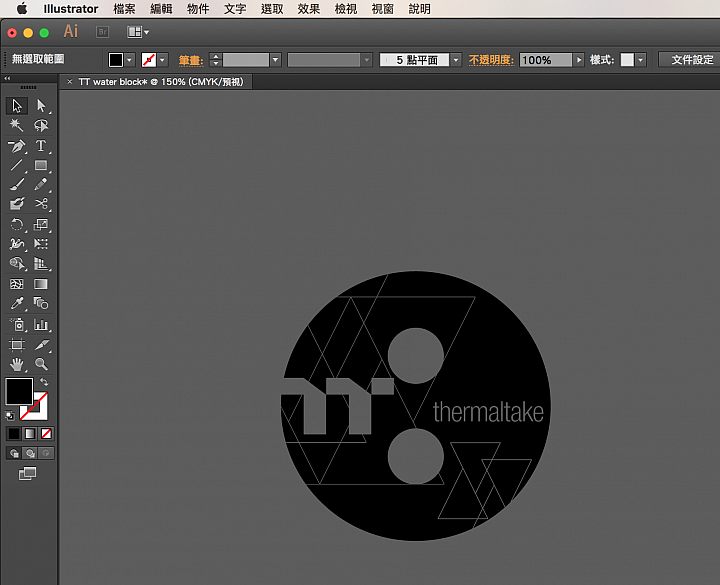Open the 編輯 (Edit) menu
The height and width of the screenshot is (585, 720).
[161, 9]
